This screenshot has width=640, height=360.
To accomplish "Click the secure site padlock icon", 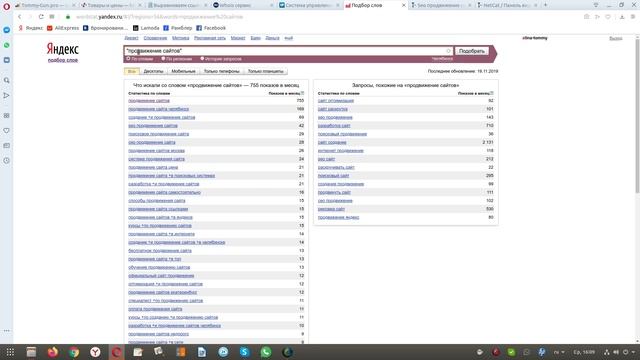I will 68,17.
